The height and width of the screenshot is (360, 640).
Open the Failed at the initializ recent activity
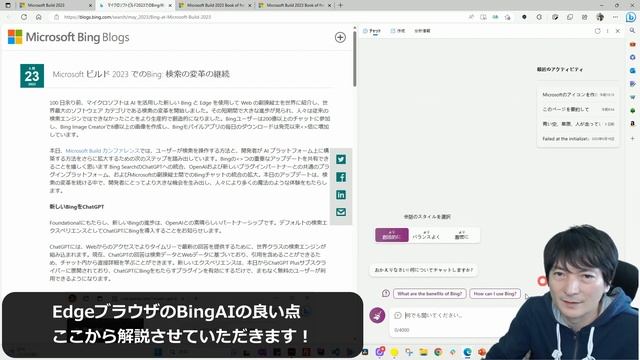578,139
